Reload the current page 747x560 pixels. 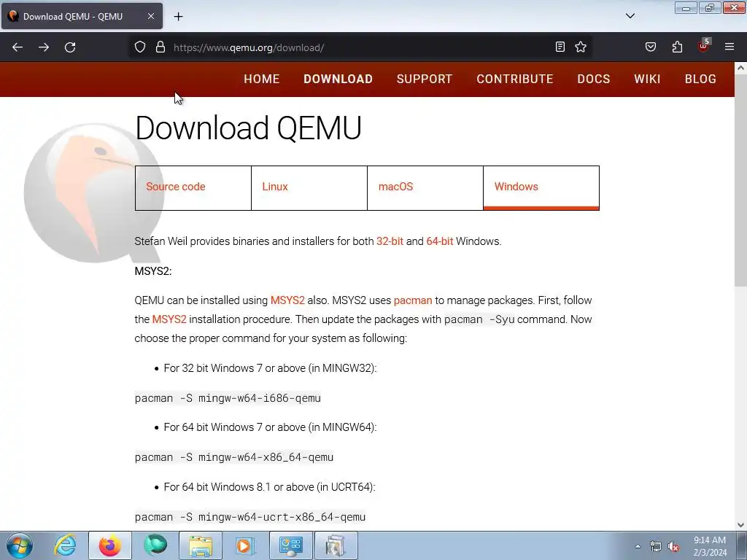tap(70, 47)
